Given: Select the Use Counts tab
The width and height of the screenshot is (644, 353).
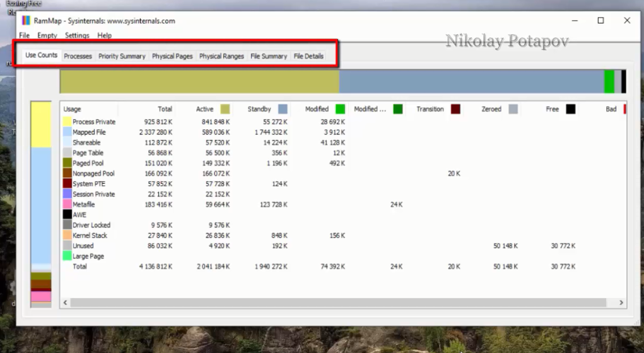Looking at the screenshot, I should [41, 55].
